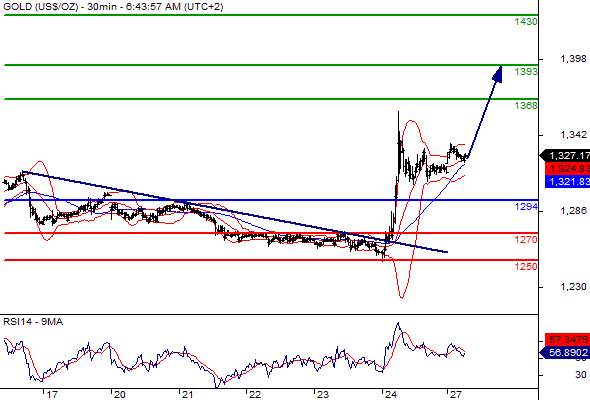Click the RSI axis label 30
This screenshot has height=400, width=590.
click(x=581, y=375)
